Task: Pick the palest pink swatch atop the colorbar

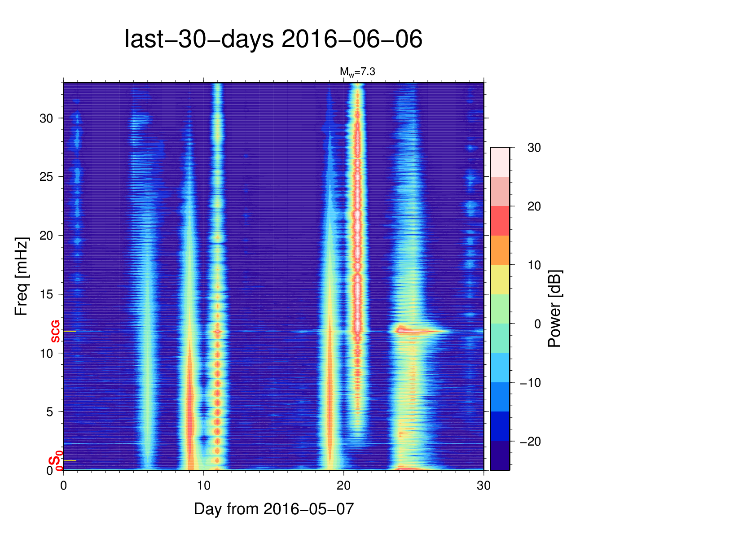Action: coord(500,162)
